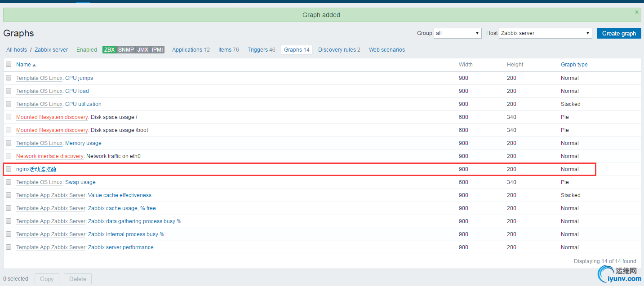Open the nginx活动连接数 graph
Screen dimensions: 644x286
point(36,169)
